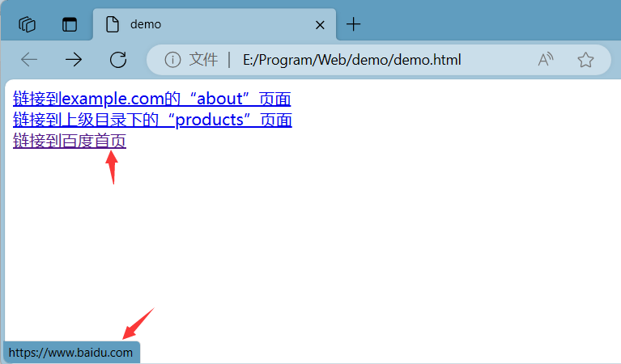This screenshot has height=364, width=621.
Task: Click the page icon on the demo tab
Action: 113,24
